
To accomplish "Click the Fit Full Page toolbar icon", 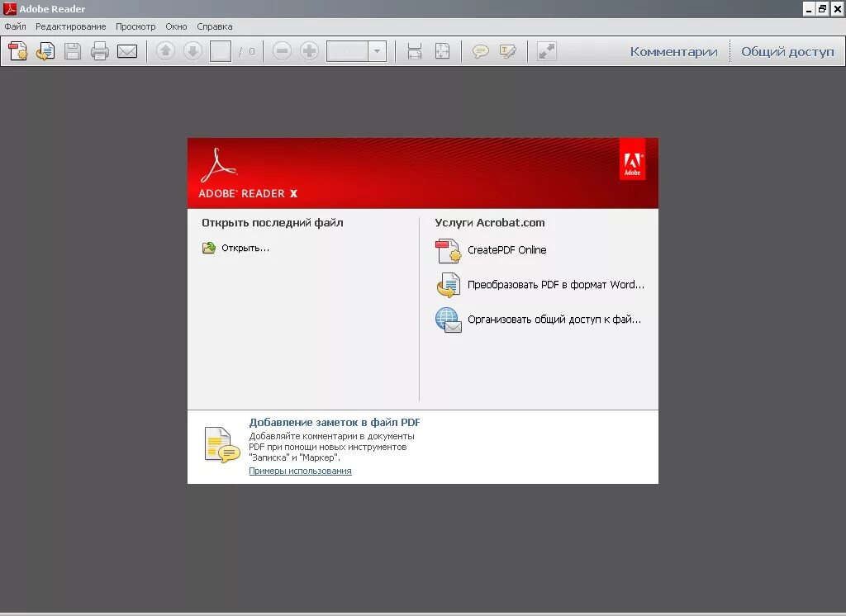I will 442,51.
